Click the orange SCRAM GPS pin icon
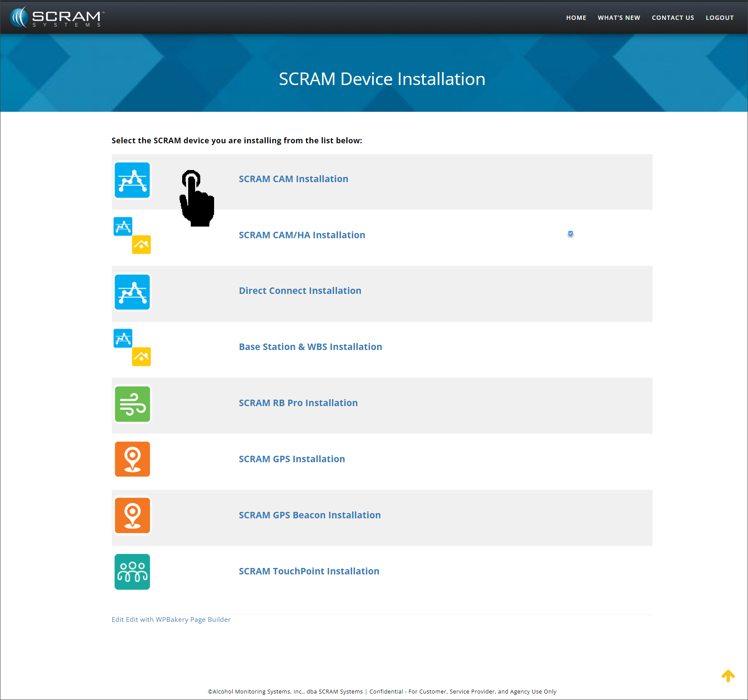The height and width of the screenshot is (700, 748). pos(132,459)
